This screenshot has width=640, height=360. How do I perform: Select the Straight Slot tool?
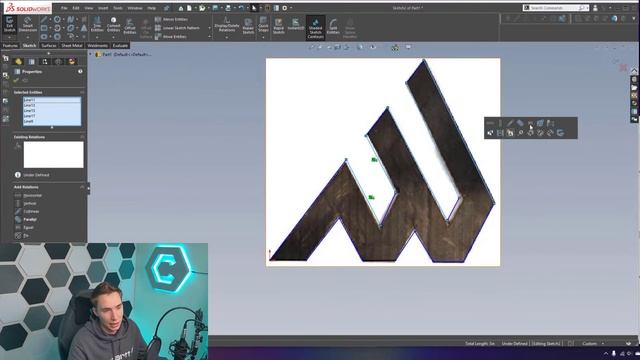[x=44, y=37]
